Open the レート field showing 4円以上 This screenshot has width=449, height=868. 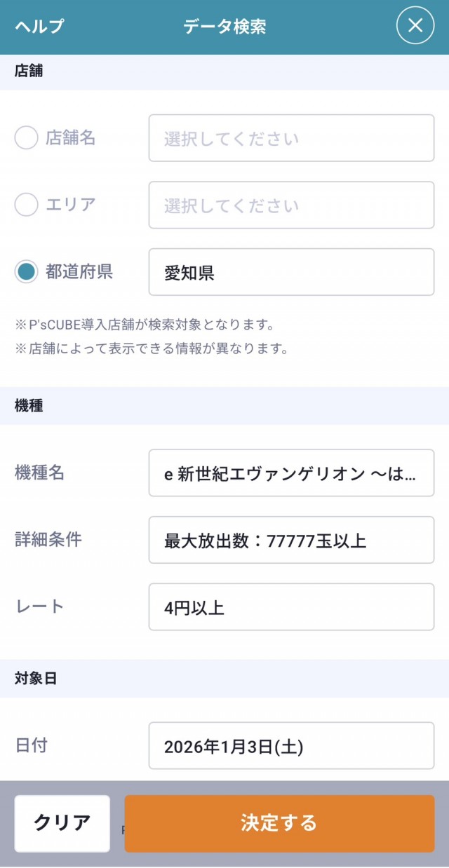[291, 607]
